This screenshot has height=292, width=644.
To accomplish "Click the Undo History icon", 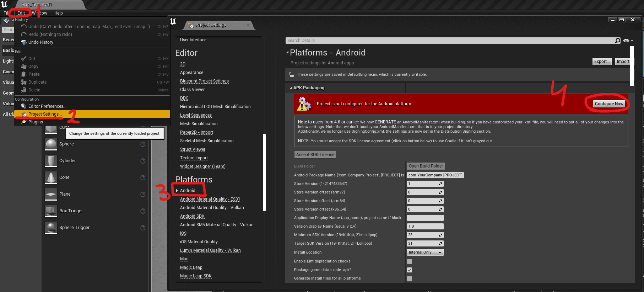I will click(x=24, y=42).
